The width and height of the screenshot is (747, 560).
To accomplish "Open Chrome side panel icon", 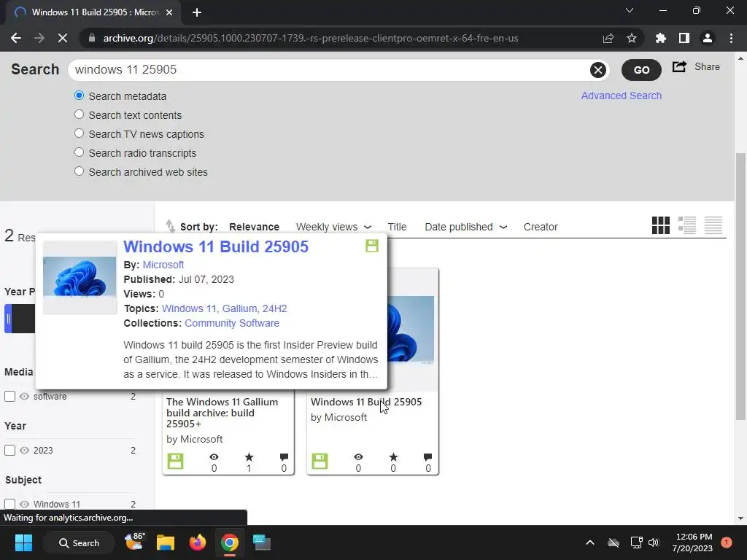I will coord(684,38).
